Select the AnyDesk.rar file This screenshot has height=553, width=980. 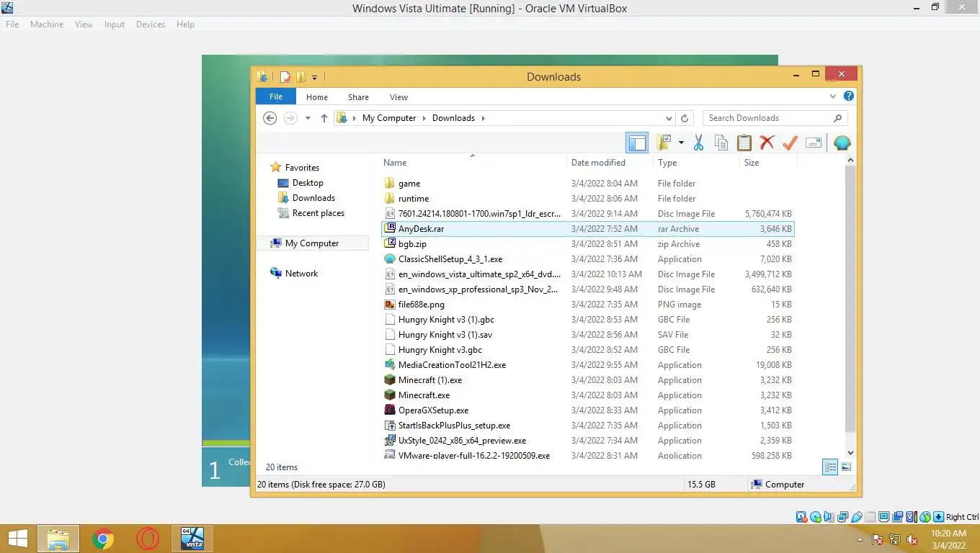(x=587, y=229)
